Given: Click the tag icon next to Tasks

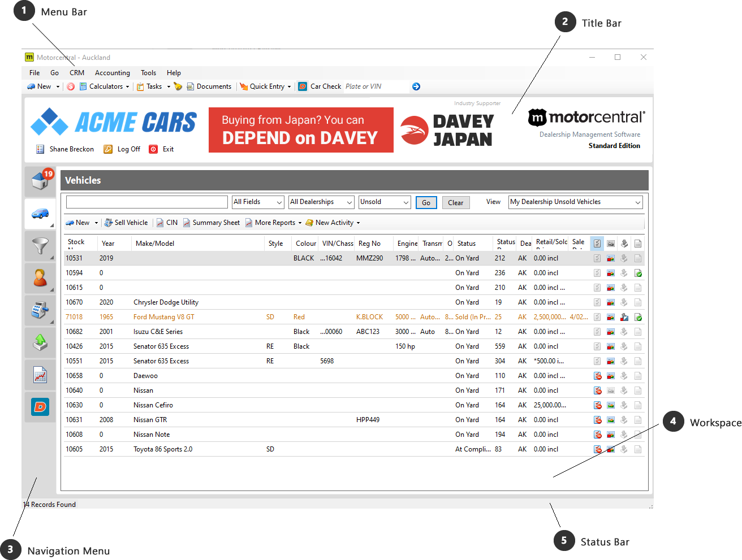Looking at the screenshot, I should [178, 86].
